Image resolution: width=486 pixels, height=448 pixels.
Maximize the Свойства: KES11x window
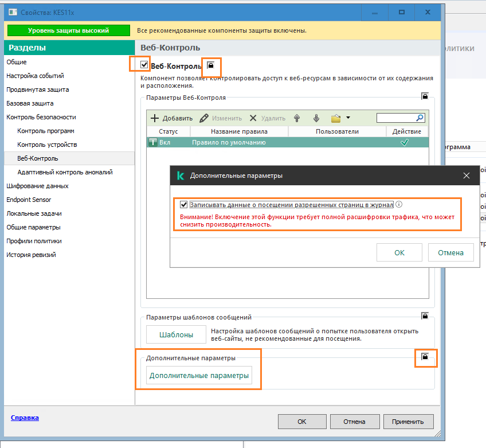click(x=402, y=13)
